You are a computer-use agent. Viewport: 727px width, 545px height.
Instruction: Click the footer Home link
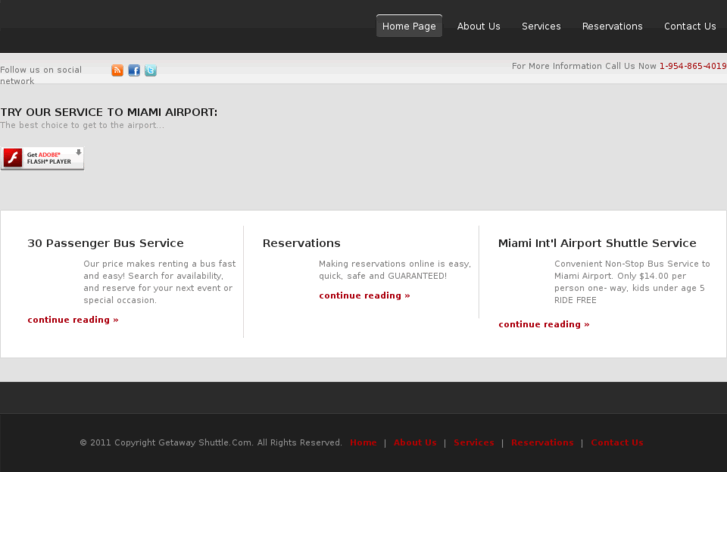click(363, 442)
